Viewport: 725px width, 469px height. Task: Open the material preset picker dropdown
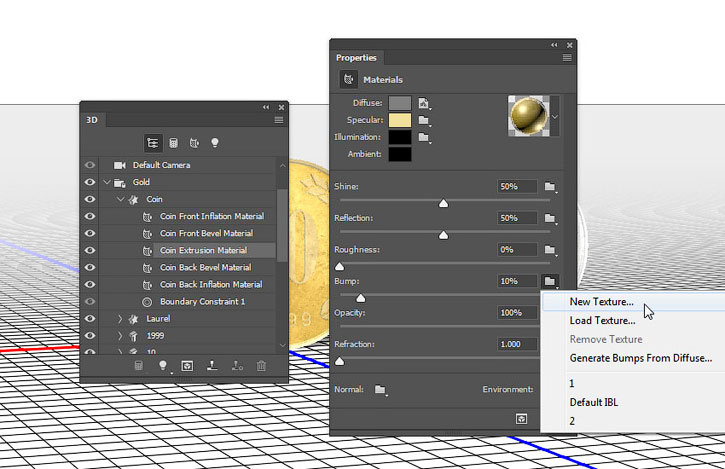[x=555, y=116]
